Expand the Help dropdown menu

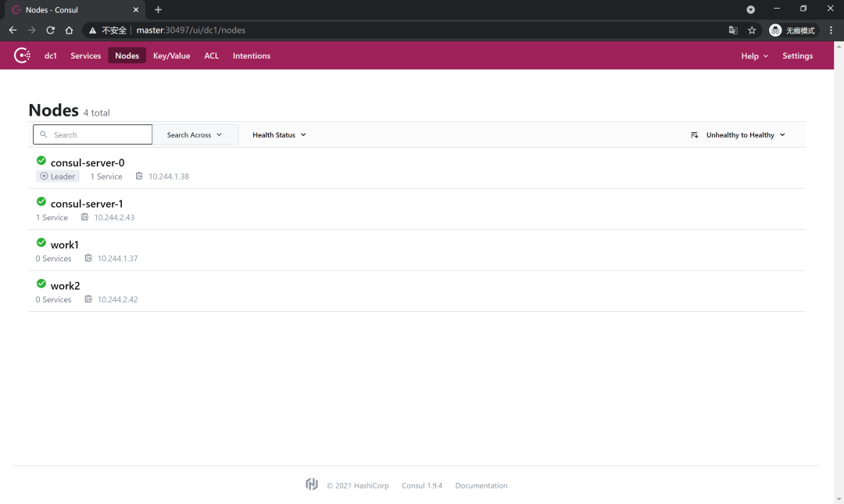click(755, 56)
